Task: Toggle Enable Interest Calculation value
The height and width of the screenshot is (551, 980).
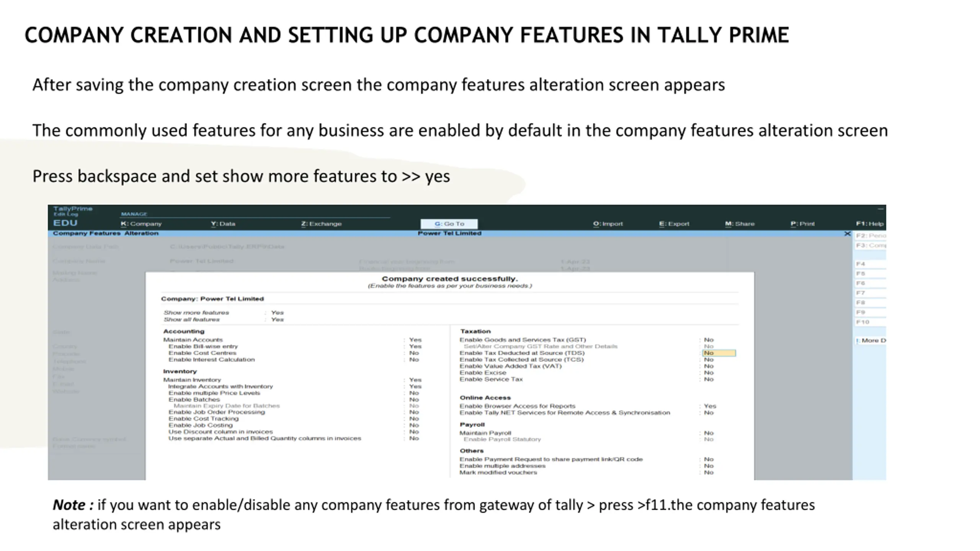Action: (x=414, y=360)
